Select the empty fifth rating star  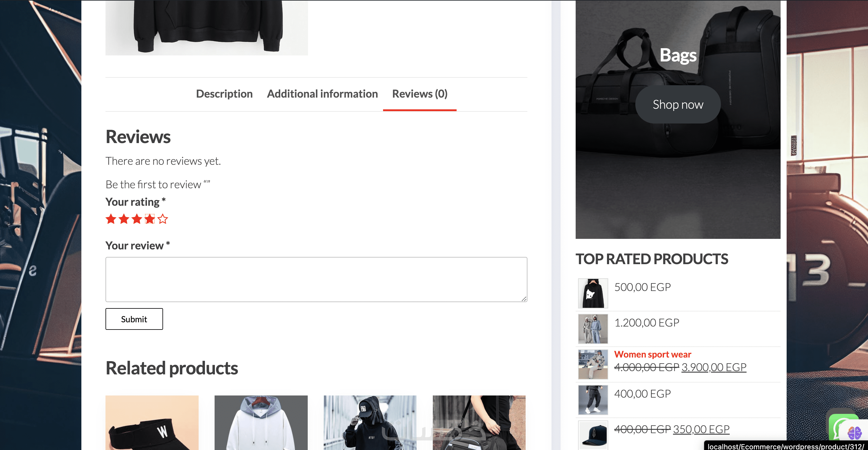[163, 219]
